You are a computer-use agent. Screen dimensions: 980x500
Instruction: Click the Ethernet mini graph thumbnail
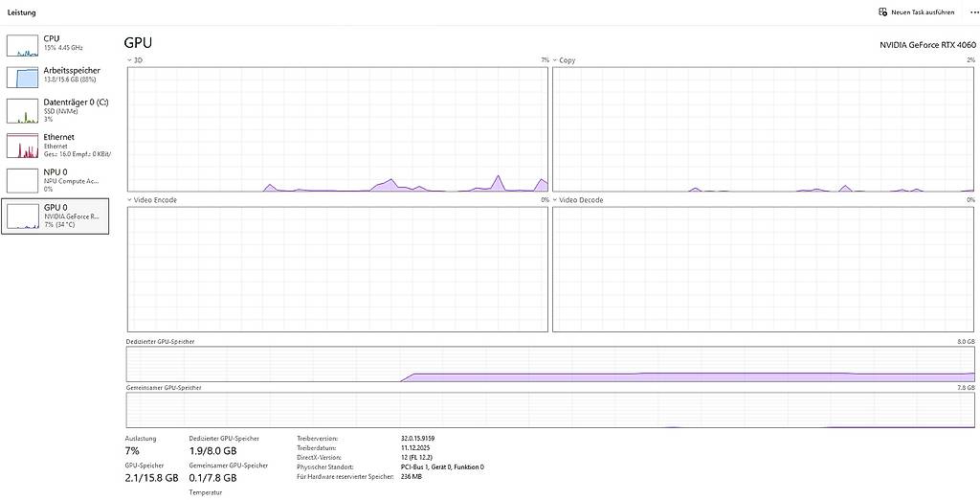23,146
